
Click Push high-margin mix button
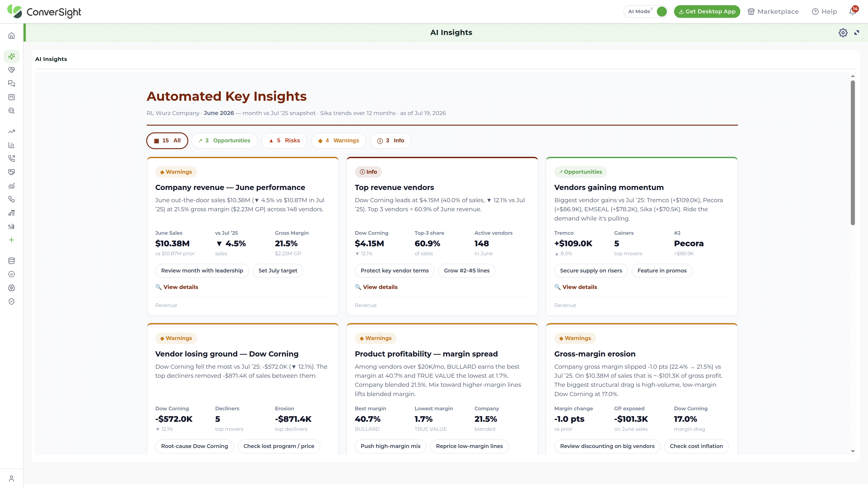click(x=391, y=446)
